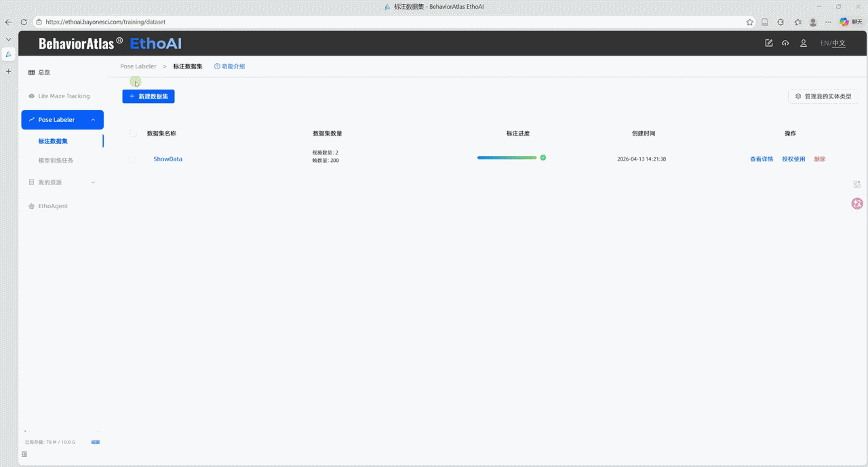868x467 pixels.
Task: Open the user profile icon in header
Action: [804, 43]
